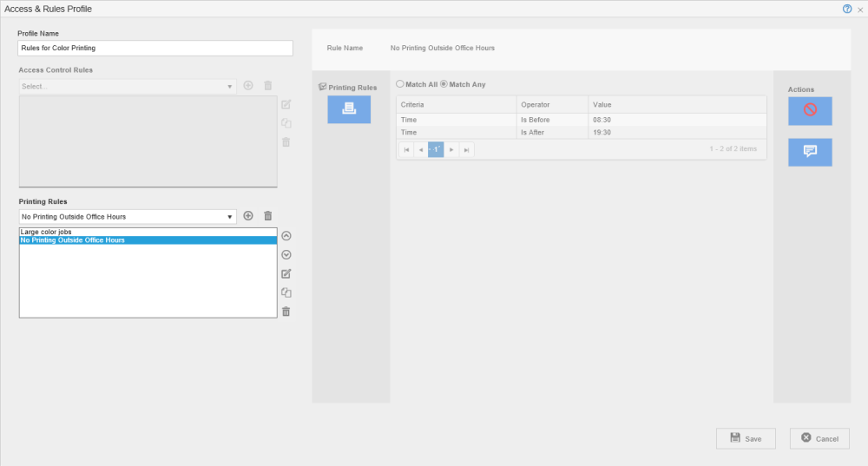868x466 pixels.
Task: Select the 'Is Before' operator cell
Action: pyautogui.click(x=552, y=120)
